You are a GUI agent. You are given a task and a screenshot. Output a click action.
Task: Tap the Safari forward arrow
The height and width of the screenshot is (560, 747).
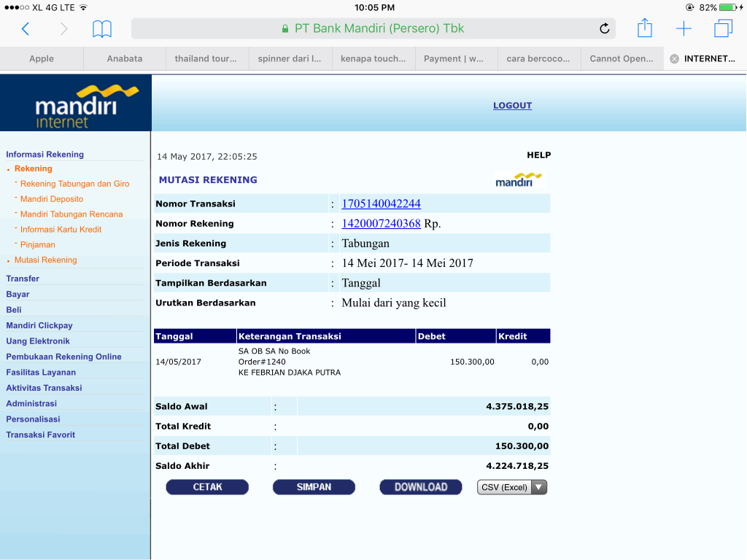click(x=64, y=29)
